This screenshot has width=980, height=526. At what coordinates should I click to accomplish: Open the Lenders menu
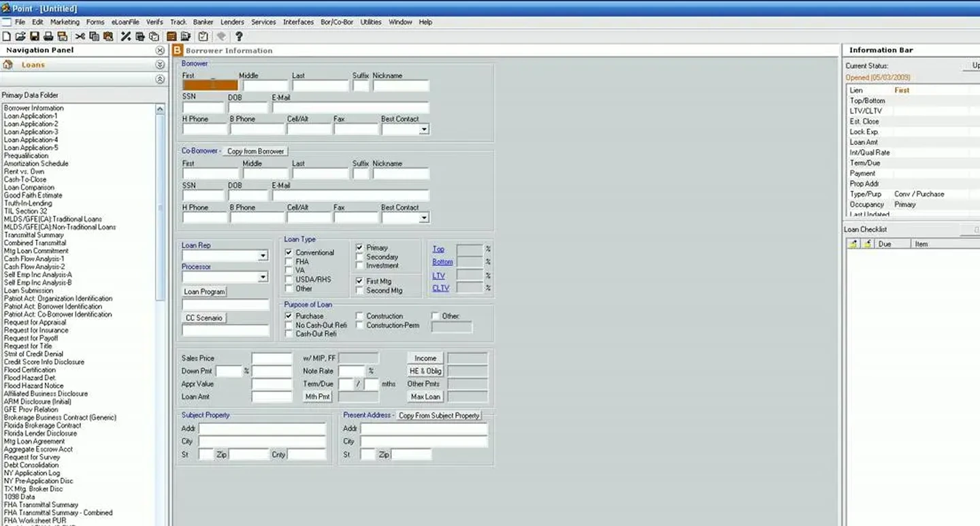[x=232, y=22]
